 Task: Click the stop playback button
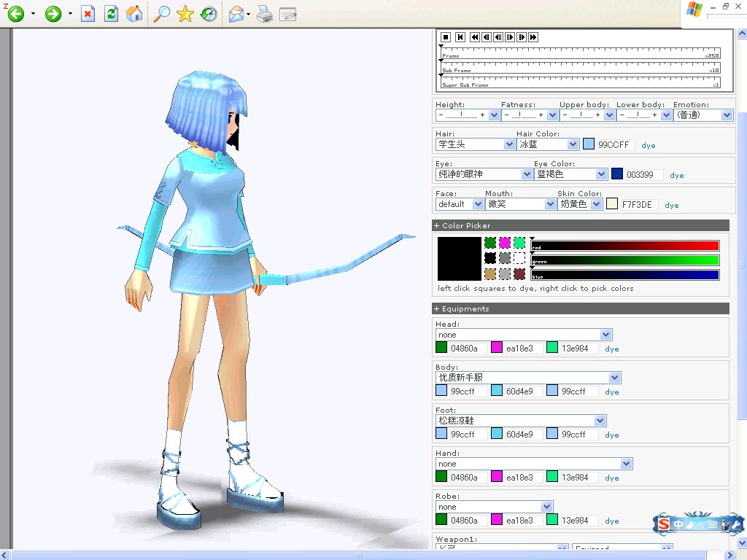coord(446,37)
